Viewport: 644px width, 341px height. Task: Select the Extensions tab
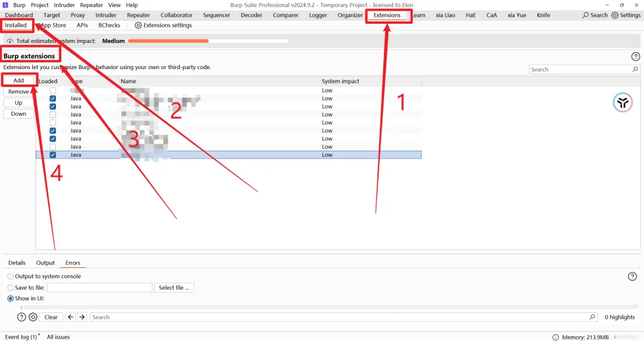pos(387,15)
